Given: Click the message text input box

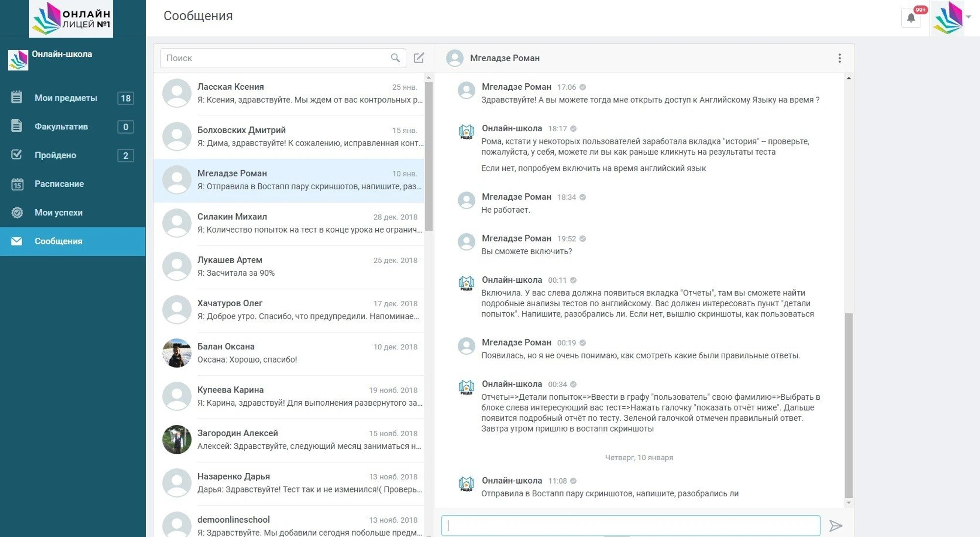Looking at the screenshot, I should tap(631, 525).
